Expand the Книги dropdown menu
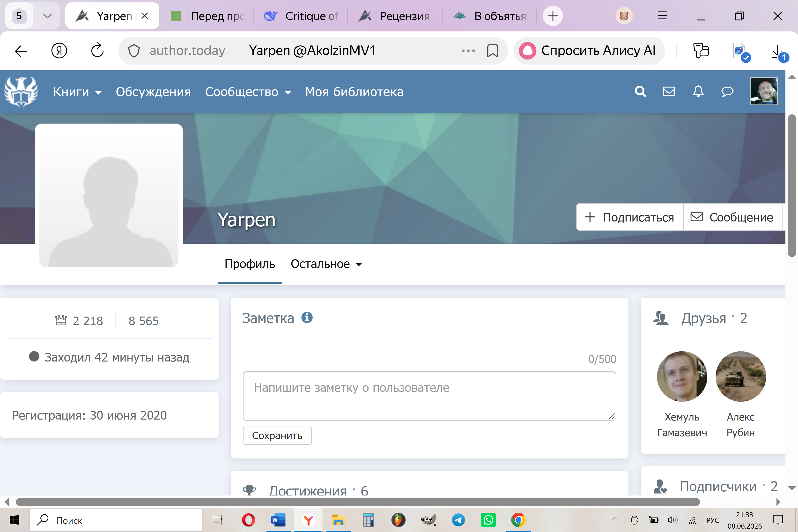The image size is (798, 532). 77,92
